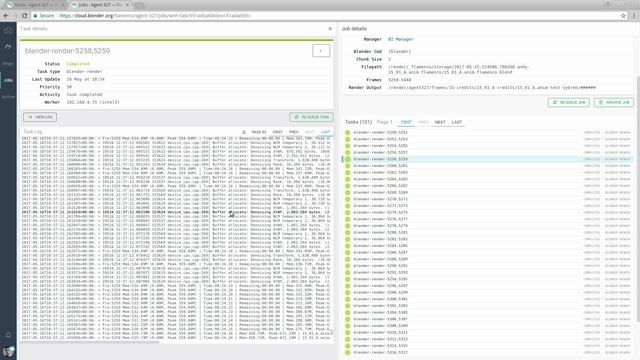Click green status dot of task 5284,5285

(x=348, y=246)
